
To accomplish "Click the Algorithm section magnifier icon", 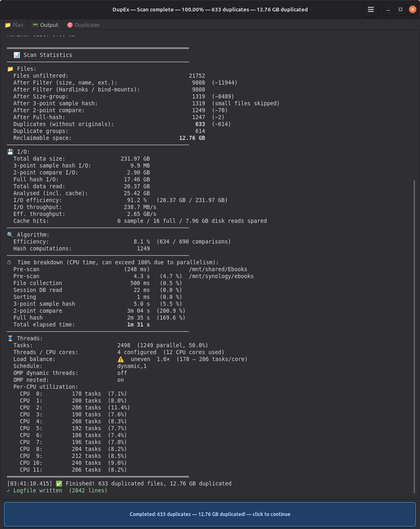I will [10, 235].
